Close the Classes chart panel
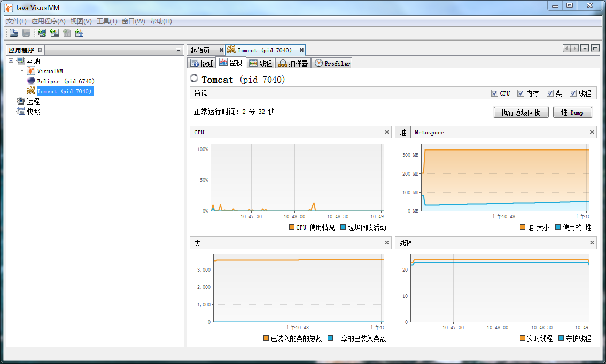 point(386,242)
